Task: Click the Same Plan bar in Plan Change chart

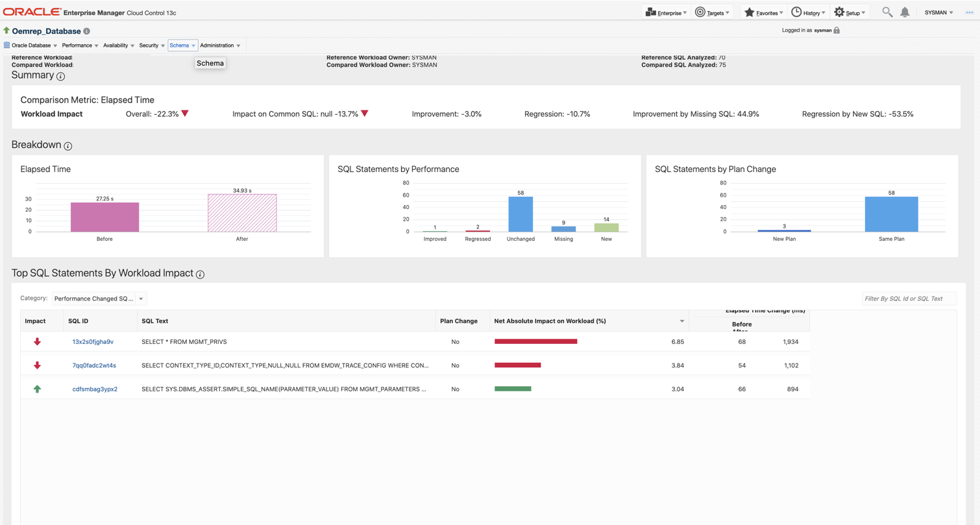Action: click(891, 214)
